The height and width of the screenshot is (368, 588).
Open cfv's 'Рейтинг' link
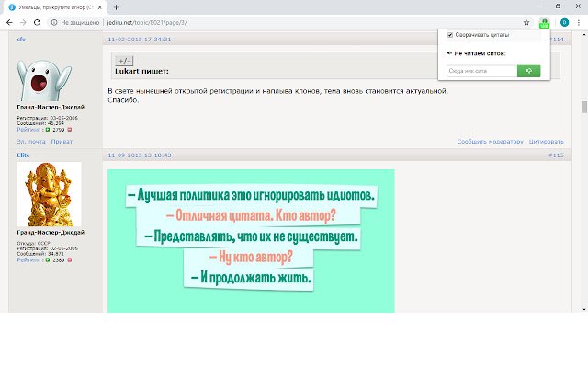pos(28,130)
